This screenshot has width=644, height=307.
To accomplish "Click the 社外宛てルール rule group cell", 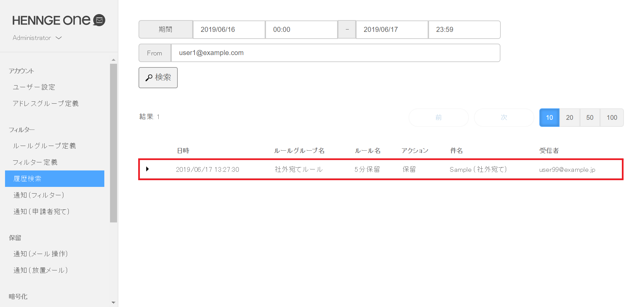I will pyautogui.click(x=299, y=169).
